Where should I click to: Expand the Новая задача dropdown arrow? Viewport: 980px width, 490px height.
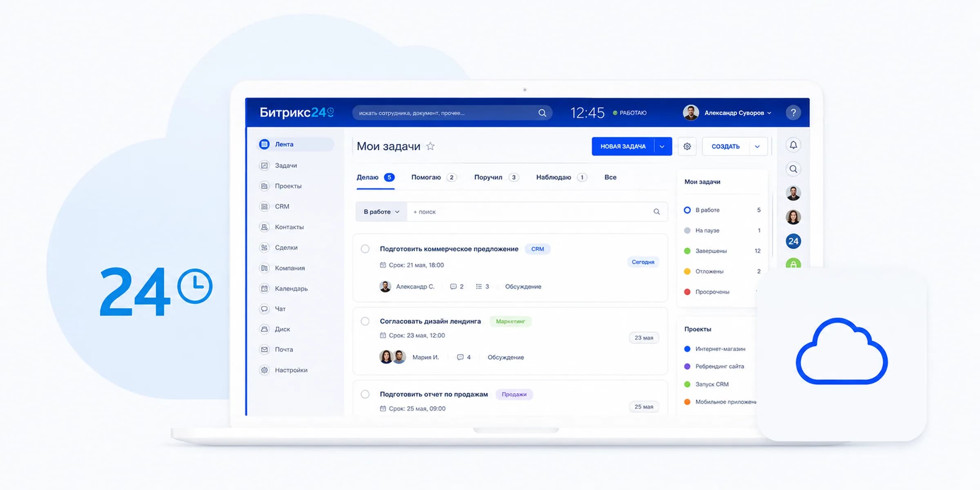[x=662, y=146]
